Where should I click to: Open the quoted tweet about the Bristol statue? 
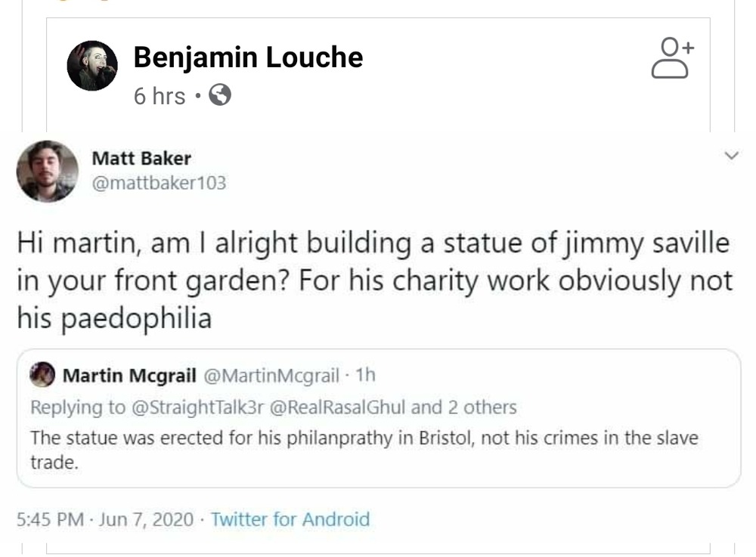pyautogui.click(x=378, y=450)
